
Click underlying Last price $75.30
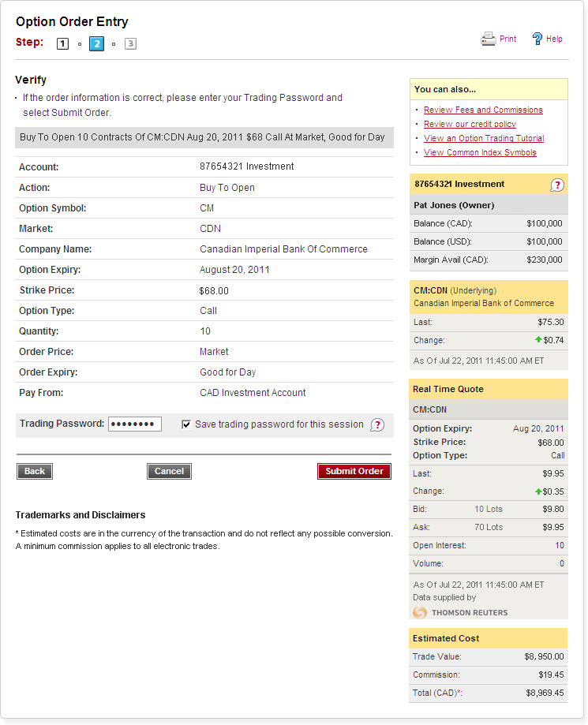tap(551, 323)
